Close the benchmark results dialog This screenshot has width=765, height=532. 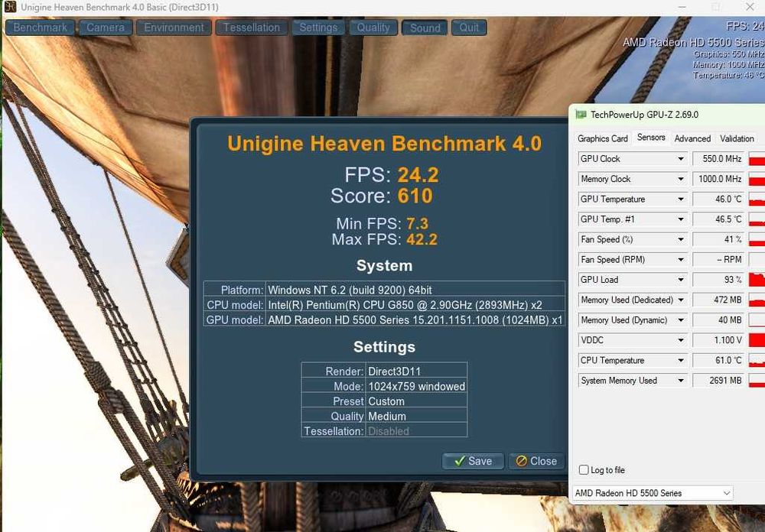[536, 461]
